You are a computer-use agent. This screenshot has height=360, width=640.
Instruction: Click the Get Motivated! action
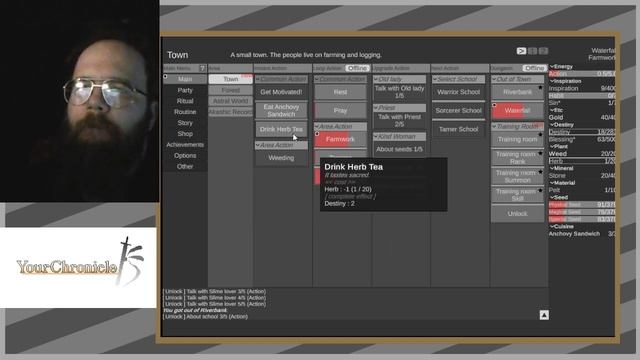(281, 92)
